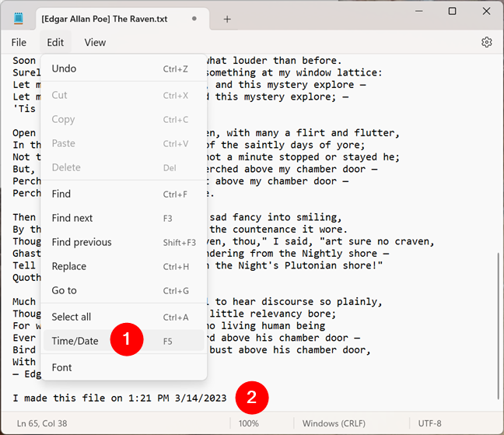This screenshot has height=435, width=504.
Task: Click text 'bust above his chamber door,'
Action: click(290, 350)
